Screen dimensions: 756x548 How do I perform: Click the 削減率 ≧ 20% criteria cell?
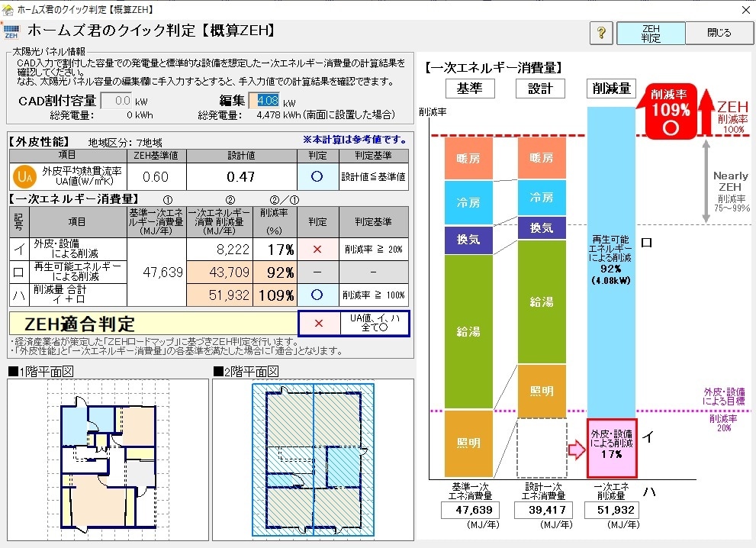point(374,249)
